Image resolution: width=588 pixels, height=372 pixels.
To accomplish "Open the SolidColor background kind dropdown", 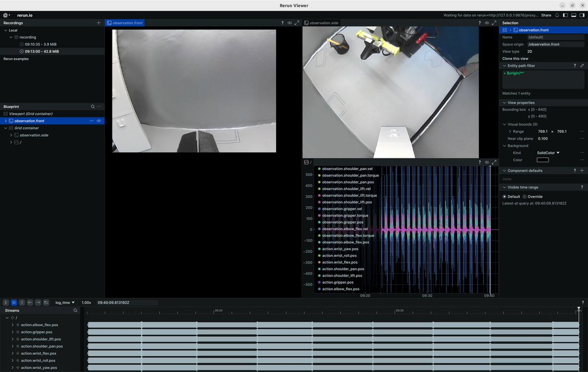I will (548, 153).
